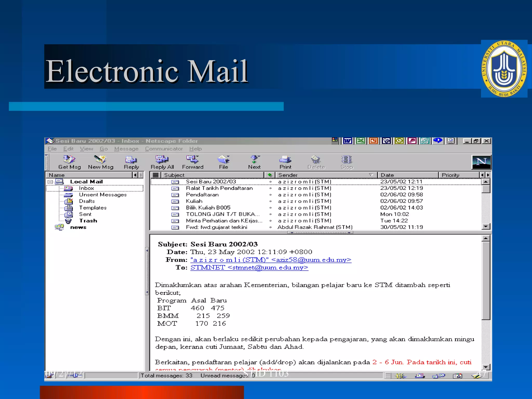Click the Reply toolbar icon
The width and height of the screenshot is (532, 399).
click(131, 162)
